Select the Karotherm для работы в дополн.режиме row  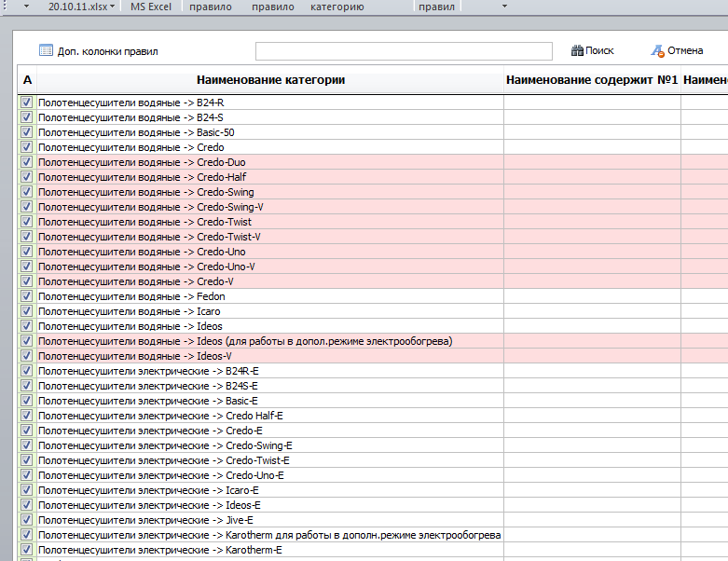[x=269, y=535]
